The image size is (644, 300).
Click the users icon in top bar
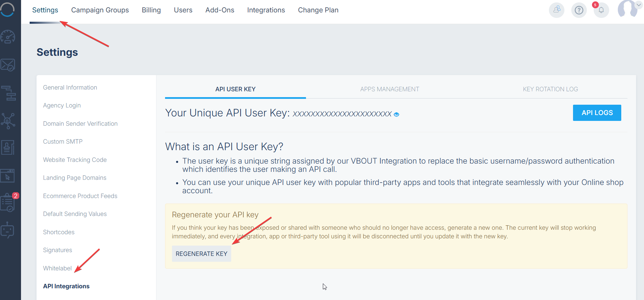(556, 10)
